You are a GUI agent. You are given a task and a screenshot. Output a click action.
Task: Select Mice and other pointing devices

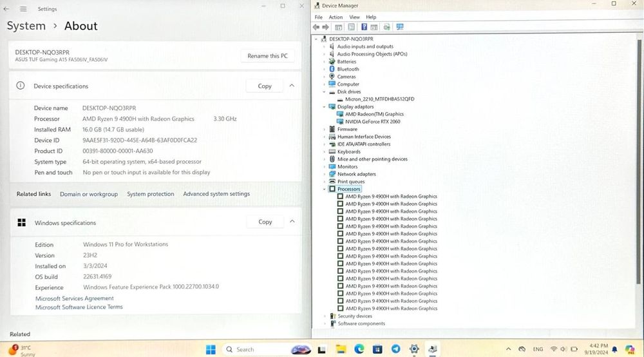372,159
